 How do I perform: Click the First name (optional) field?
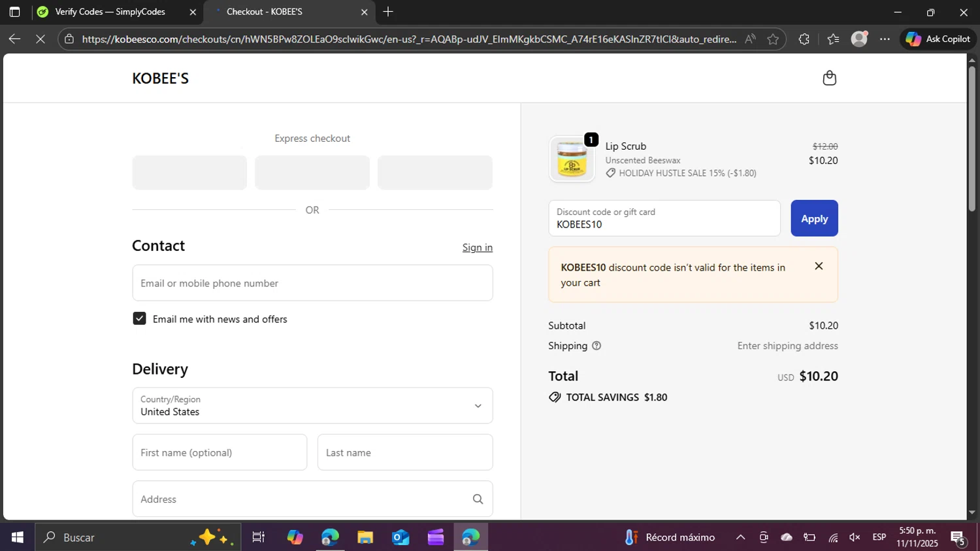(220, 452)
